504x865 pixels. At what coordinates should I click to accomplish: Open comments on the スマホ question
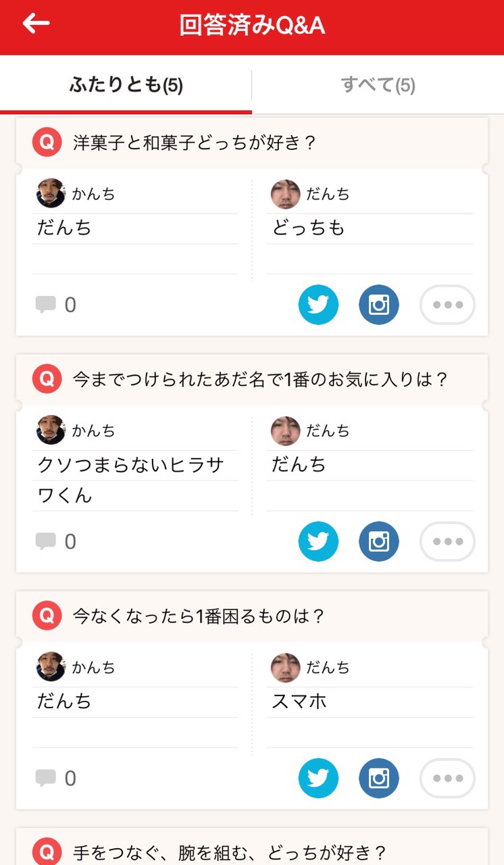click(55, 778)
